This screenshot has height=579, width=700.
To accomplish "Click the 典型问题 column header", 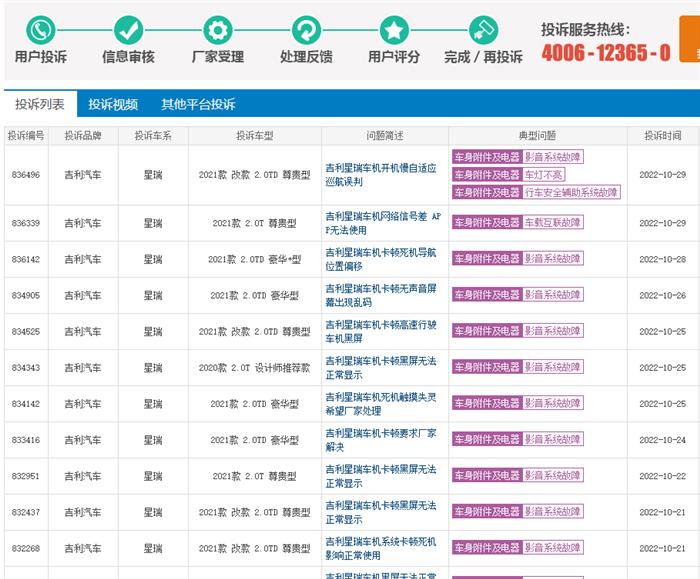I will coord(538,136).
